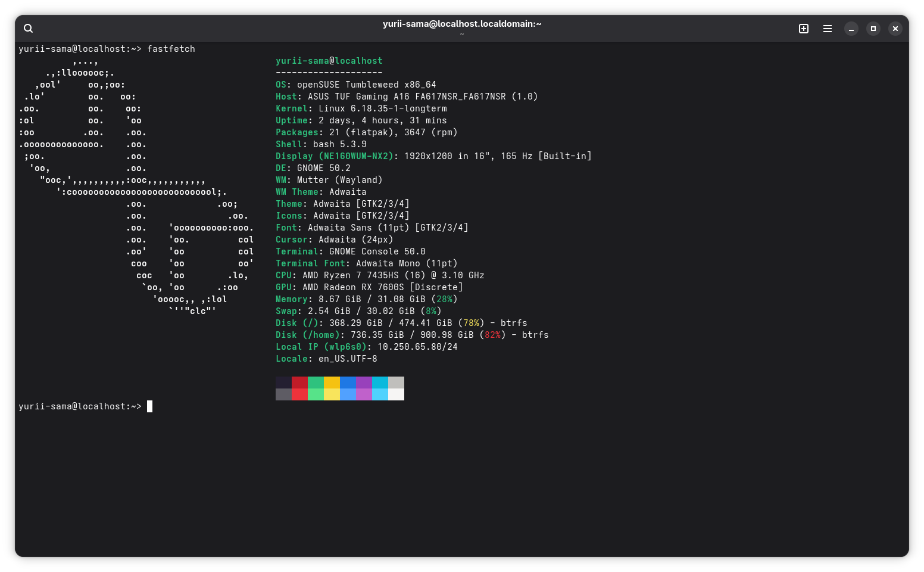Click the pale yellow swatch in the bottom palette row
Screen dimensions: 924x572
coord(332,394)
